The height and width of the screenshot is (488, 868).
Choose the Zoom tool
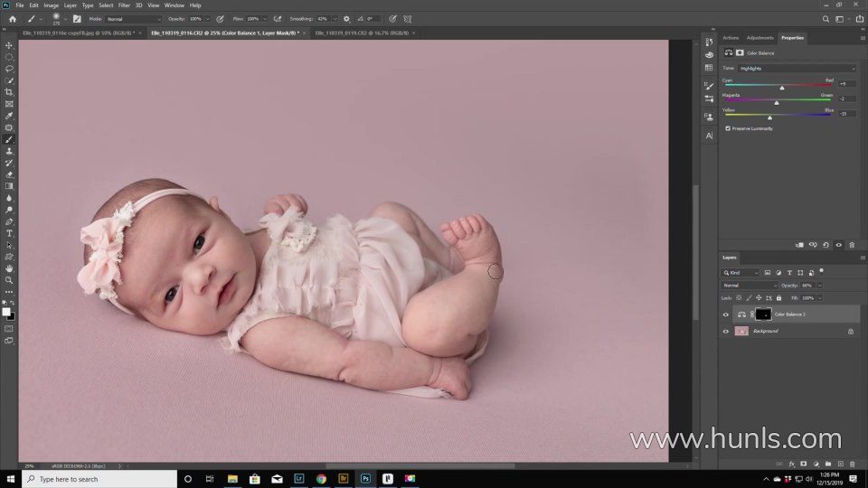click(x=9, y=280)
